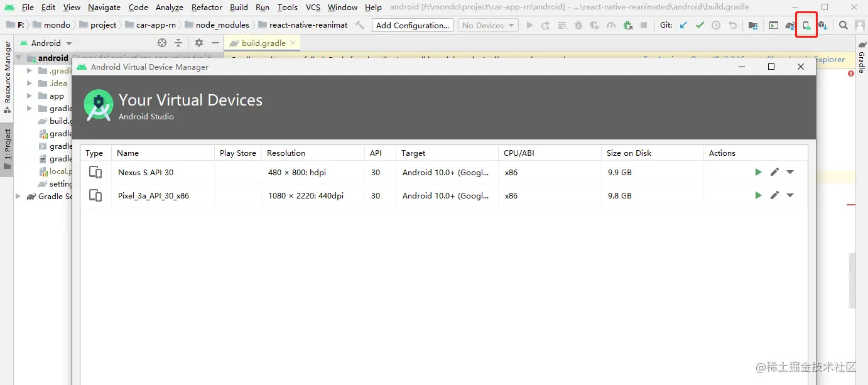Edit the Pixel_3a_API_30_x86 device
The width and height of the screenshot is (868, 385).
(774, 195)
